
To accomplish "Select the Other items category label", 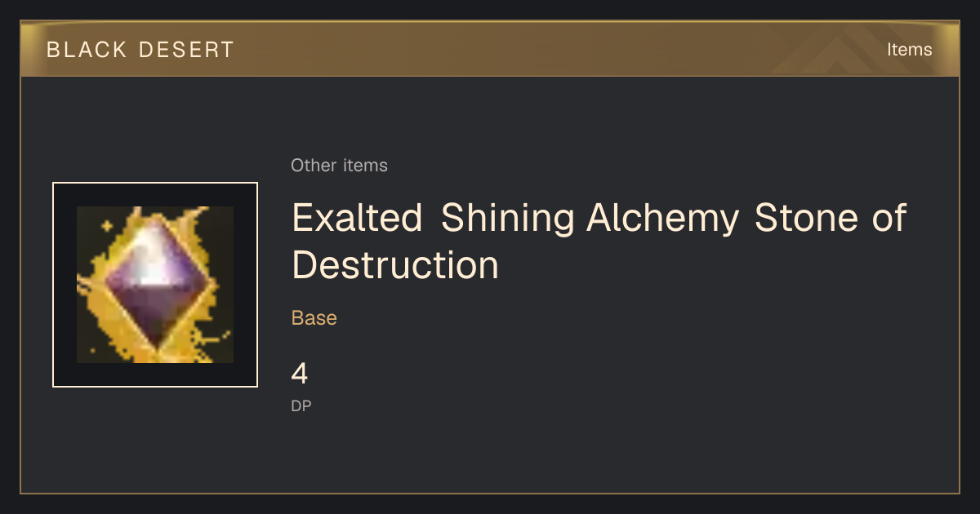I will (x=339, y=166).
